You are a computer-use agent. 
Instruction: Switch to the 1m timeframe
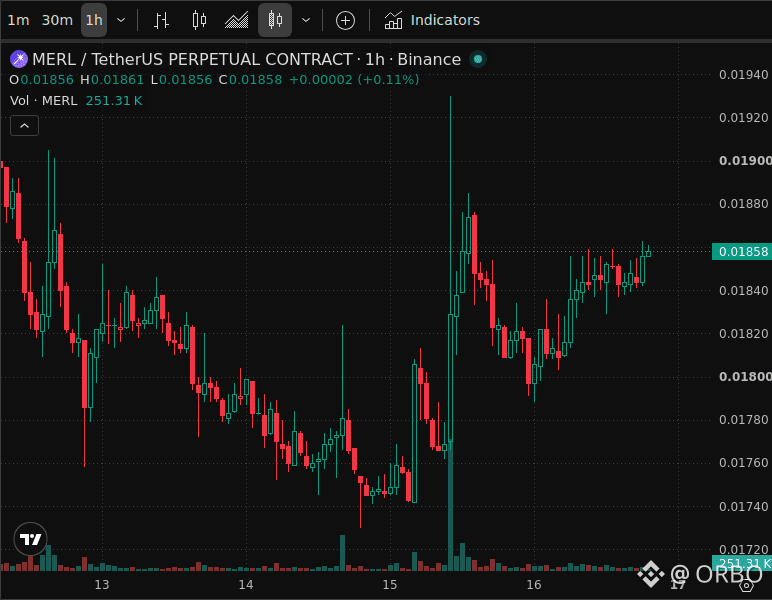click(18, 20)
